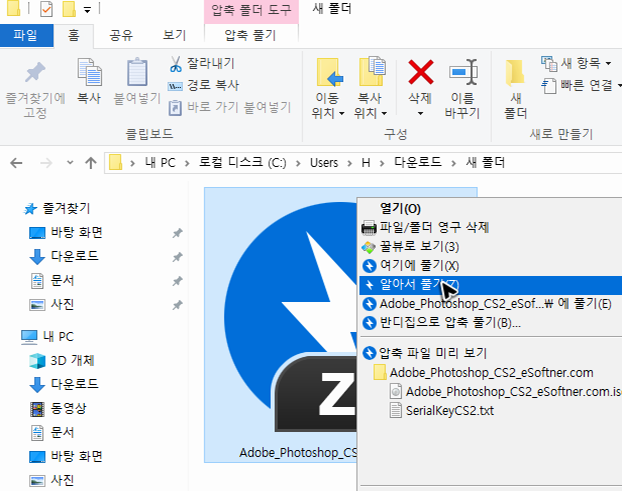Open 바탕 화면 under 내 PC
The image size is (622, 491).
[x=66, y=456]
